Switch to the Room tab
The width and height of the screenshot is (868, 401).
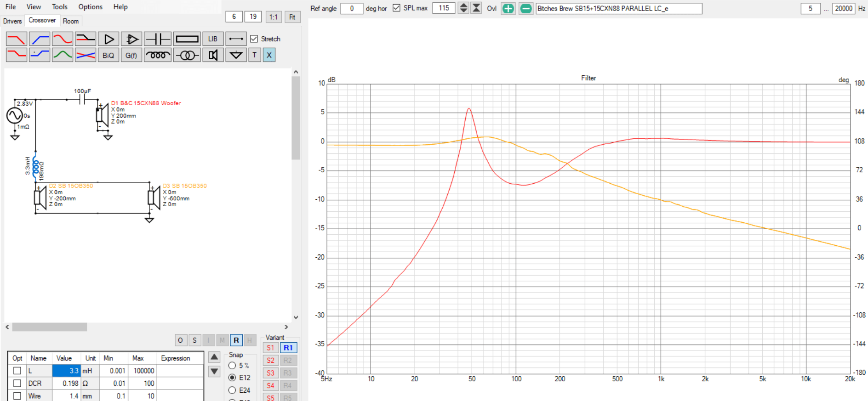71,21
